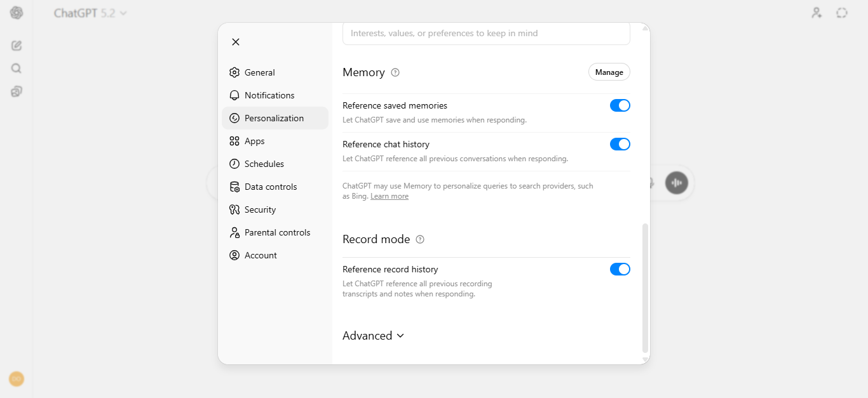Turn off Reference record history
The image size is (868, 398).
coord(620,269)
